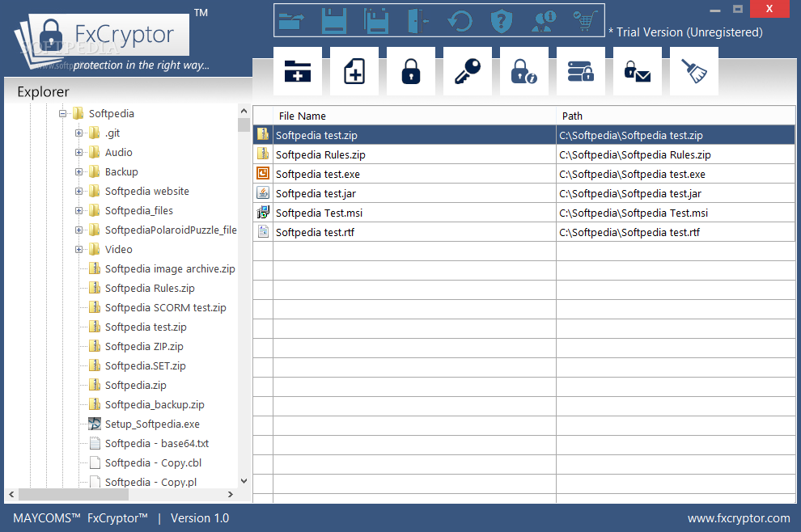The height and width of the screenshot is (532, 801).
Task: Click the add folder button
Action: point(297,71)
